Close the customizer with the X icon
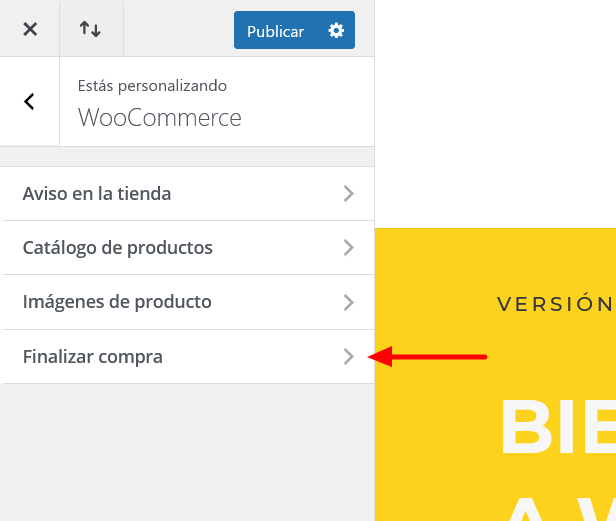The image size is (616, 521). (x=30, y=29)
